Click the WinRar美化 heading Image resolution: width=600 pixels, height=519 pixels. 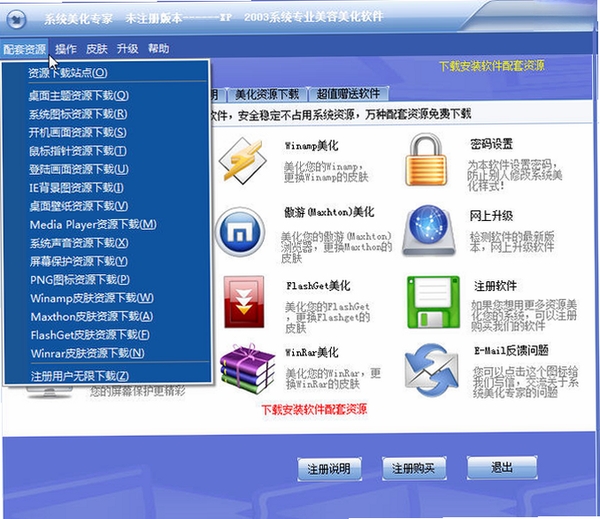(312, 353)
